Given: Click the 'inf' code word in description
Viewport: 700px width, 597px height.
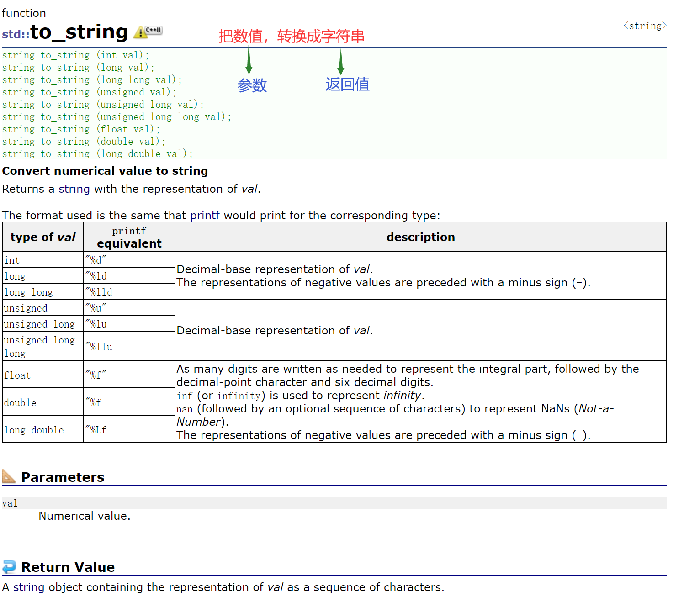Looking at the screenshot, I should coord(185,396).
